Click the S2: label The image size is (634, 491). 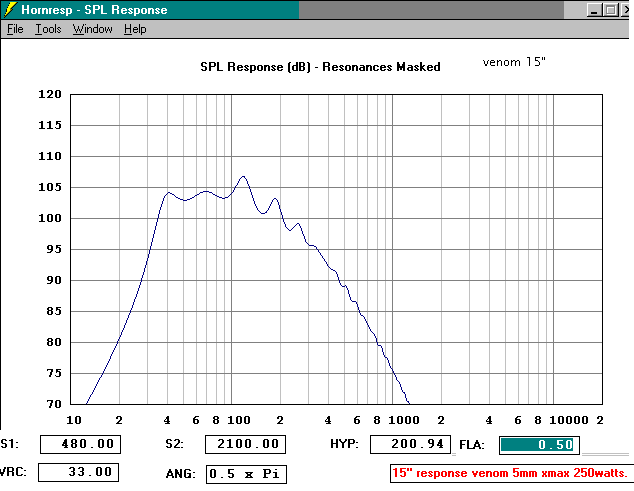coord(174,444)
